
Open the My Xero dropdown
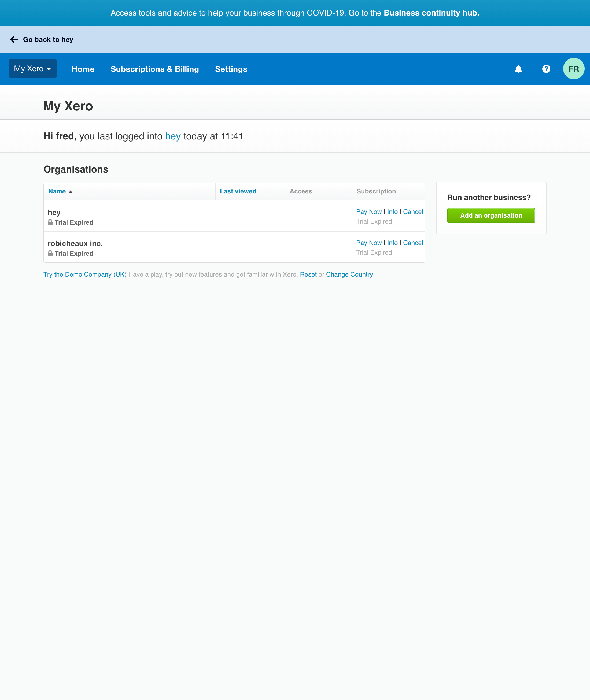point(32,69)
